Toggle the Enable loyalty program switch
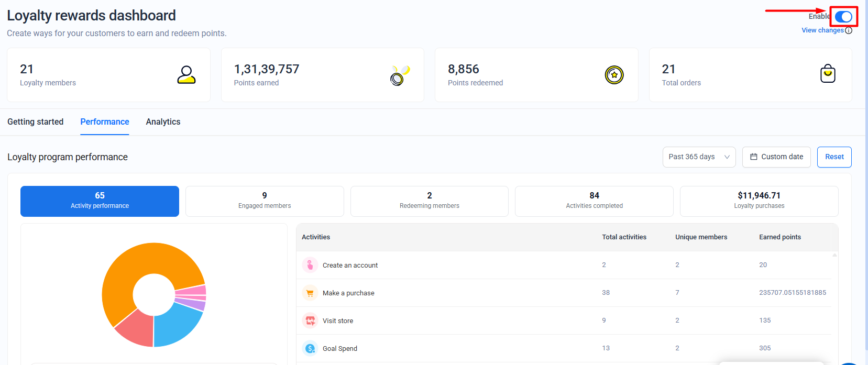 [x=843, y=17]
